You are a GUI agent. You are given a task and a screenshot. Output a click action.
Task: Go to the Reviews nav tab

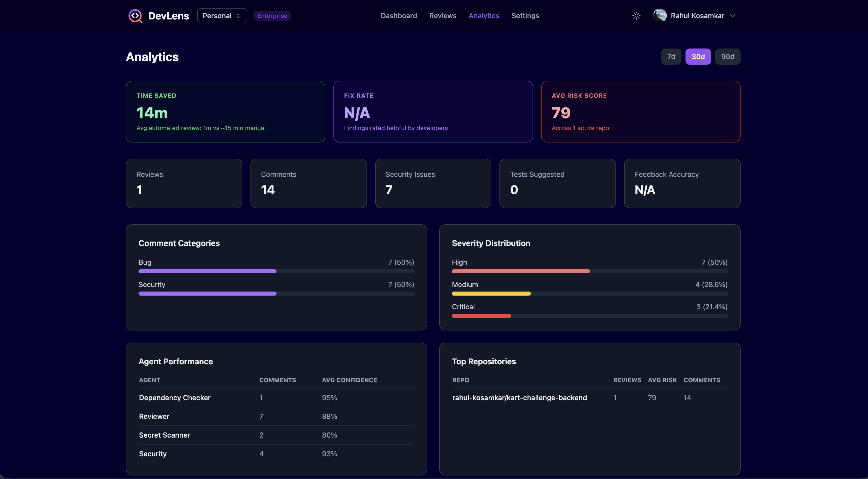442,16
